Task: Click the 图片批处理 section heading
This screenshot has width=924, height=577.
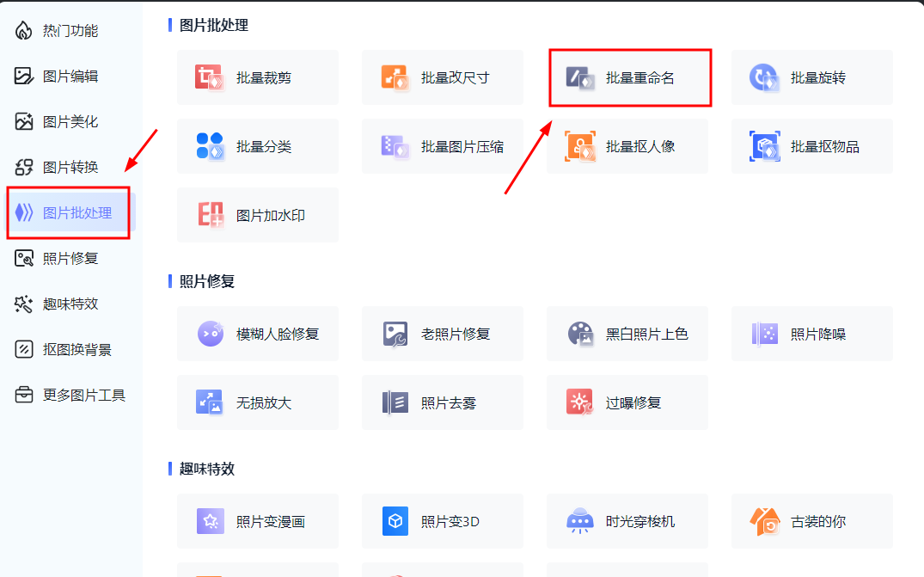Action: click(x=214, y=25)
